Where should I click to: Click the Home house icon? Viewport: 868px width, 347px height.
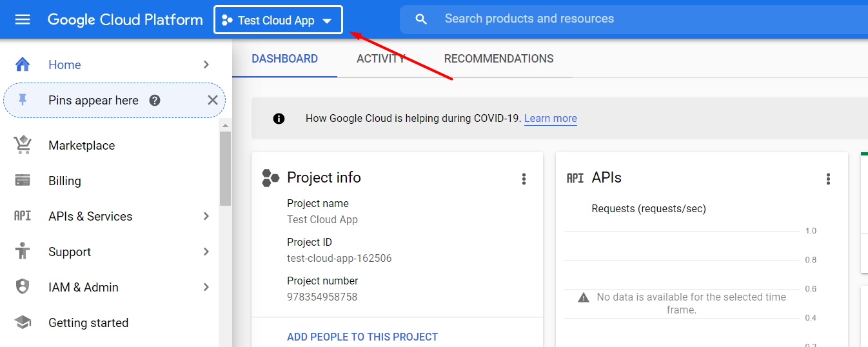tap(23, 64)
